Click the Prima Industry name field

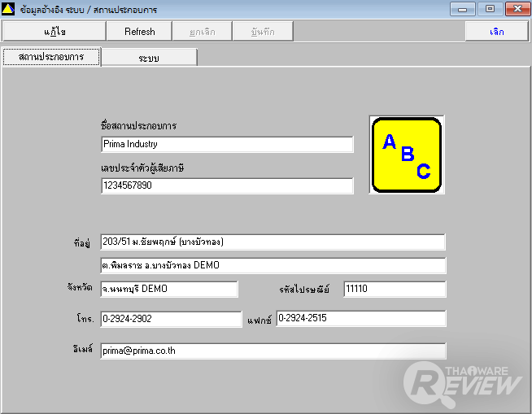coord(227,144)
